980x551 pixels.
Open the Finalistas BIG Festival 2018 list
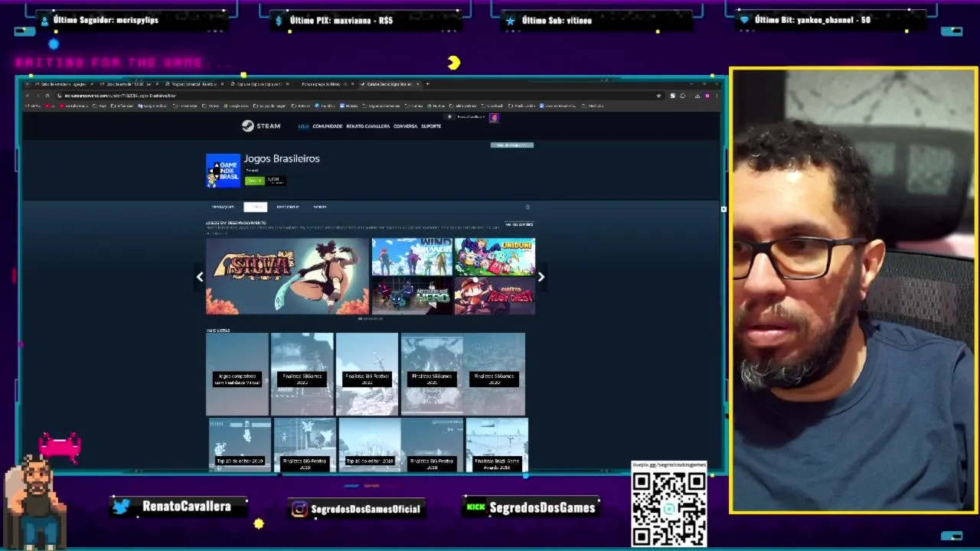[x=433, y=445]
